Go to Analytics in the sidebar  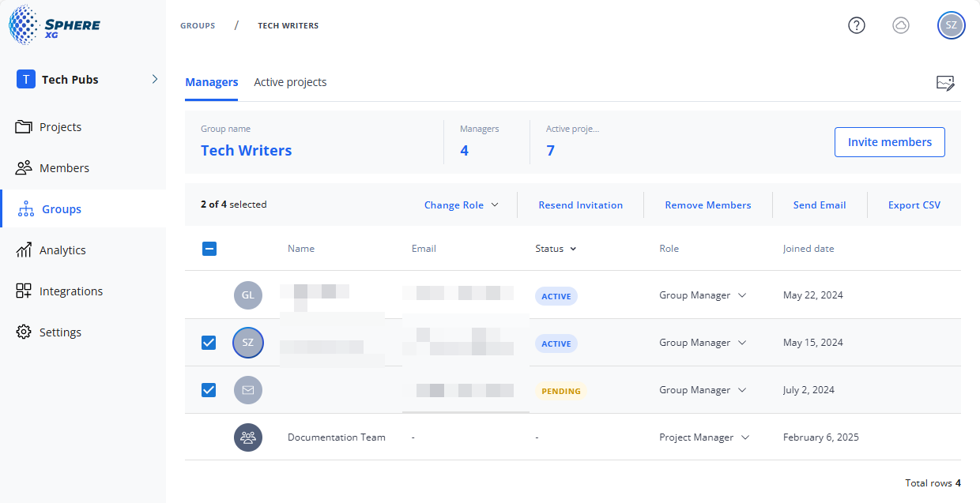[62, 250]
